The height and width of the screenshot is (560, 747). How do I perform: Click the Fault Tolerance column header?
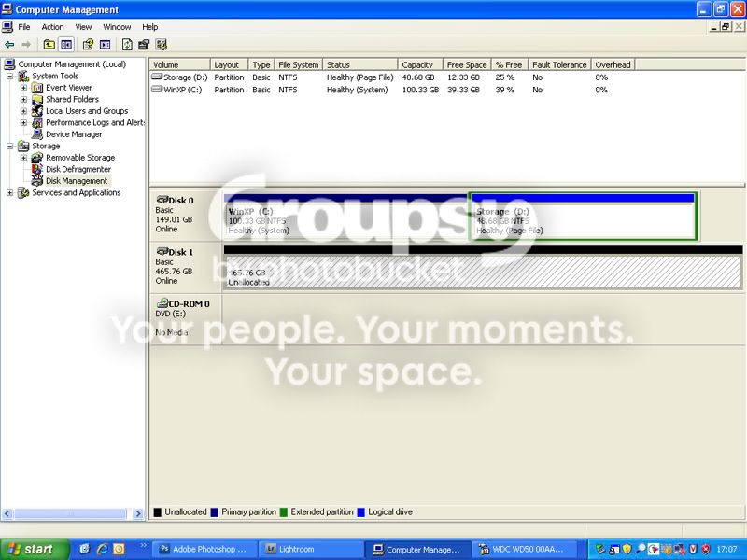click(559, 64)
